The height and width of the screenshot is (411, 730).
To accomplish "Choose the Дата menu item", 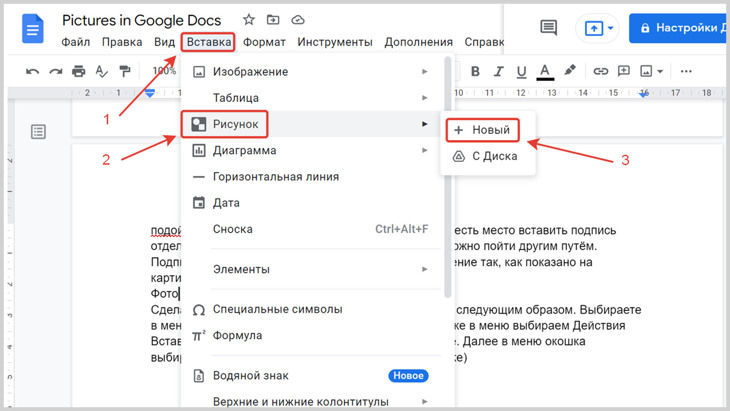I will pyautogui.click(x=311, y=202).
